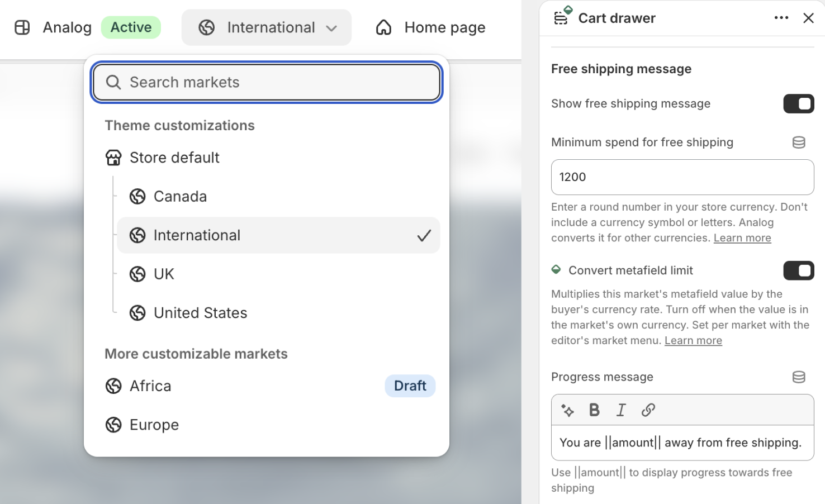Click the Active theme status badge
Viewport: 825px width, 504px height.
coord(131,27)
